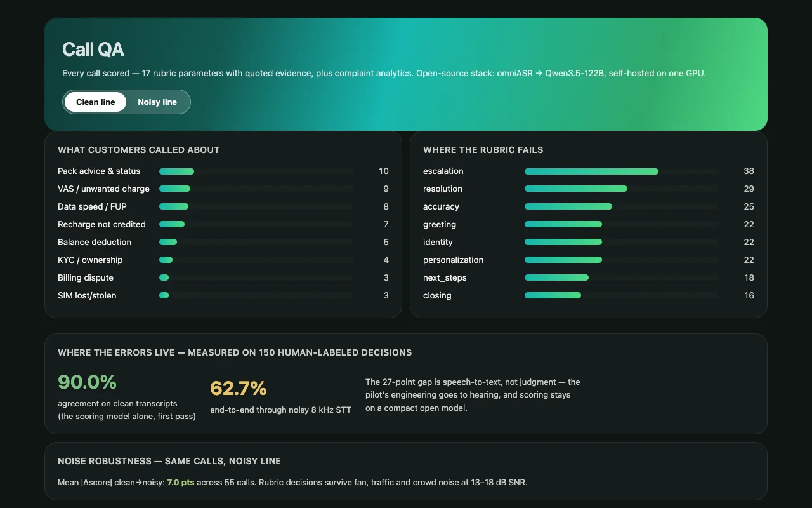The image size is (812, 508).
Task: Click the closing rubric bar
Action: [622, 296]
